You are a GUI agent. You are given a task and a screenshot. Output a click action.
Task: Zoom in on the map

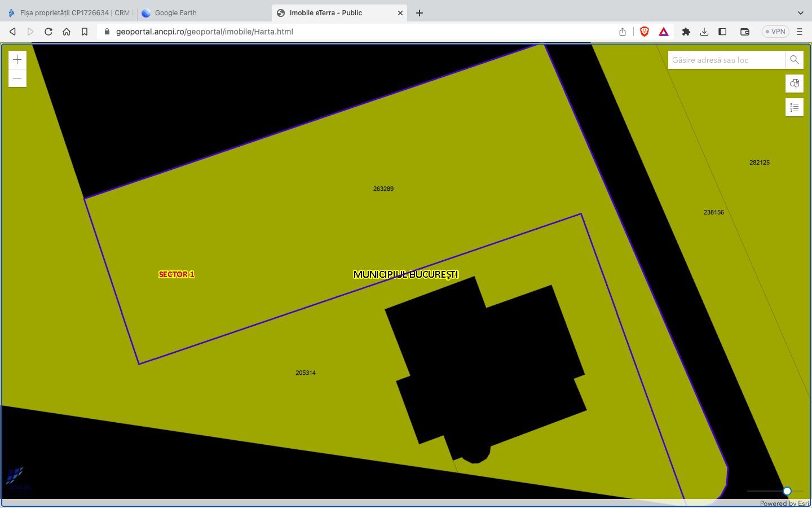(x=17, y=60)
